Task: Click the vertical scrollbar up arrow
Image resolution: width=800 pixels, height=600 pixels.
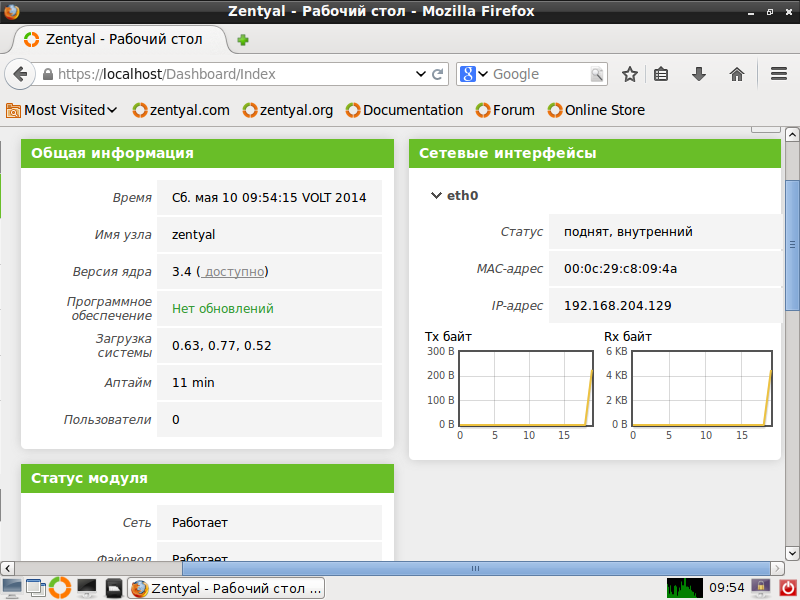Action: click(x=792, y=135)
